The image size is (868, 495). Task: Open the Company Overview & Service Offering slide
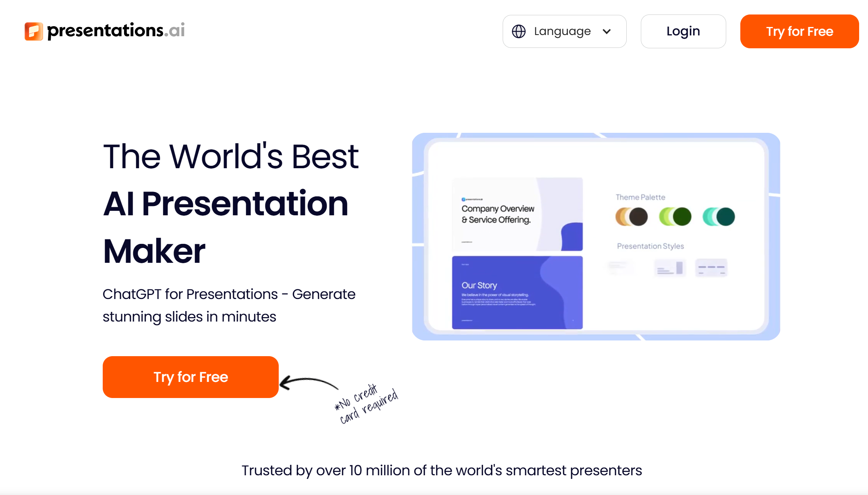517,213
